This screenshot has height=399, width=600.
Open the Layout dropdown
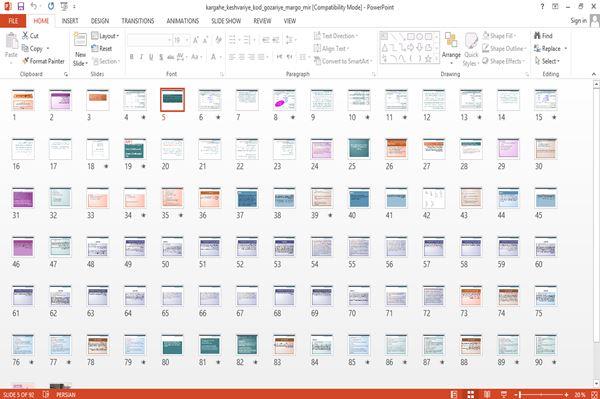click(x=105, y=36)
